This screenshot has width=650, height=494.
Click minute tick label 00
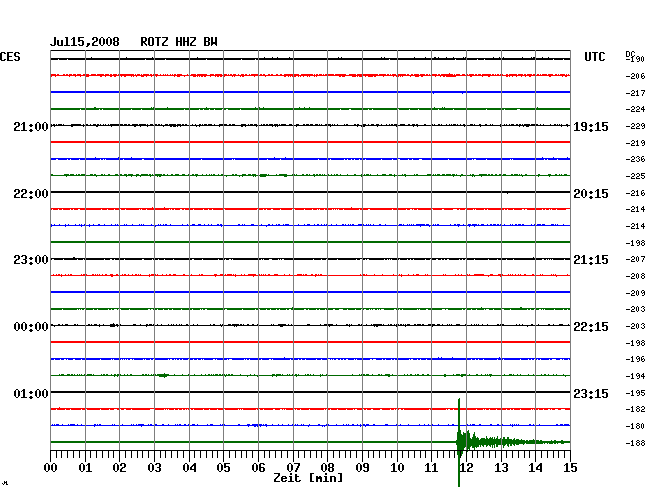click(51, 468)
